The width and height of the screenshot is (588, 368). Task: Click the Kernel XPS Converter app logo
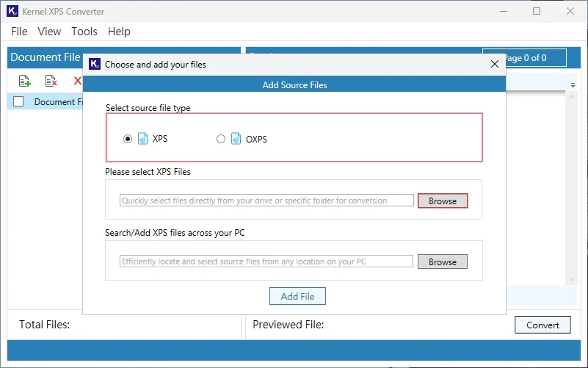12,11
